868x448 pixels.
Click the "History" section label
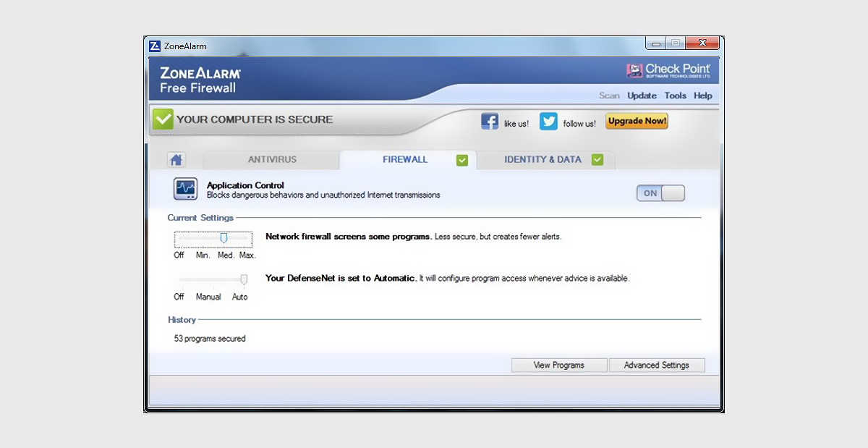tap(182, 320)
